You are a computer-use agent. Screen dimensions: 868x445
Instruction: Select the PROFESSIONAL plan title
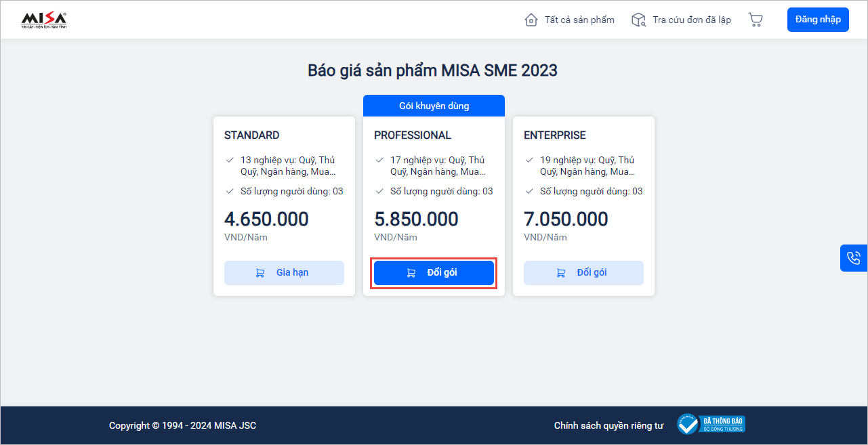point(413,135)
